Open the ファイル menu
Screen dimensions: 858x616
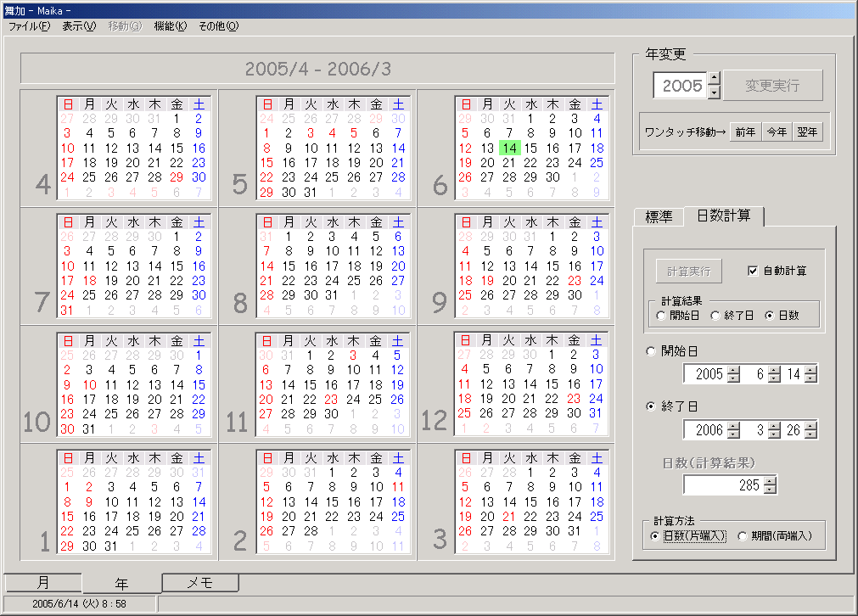(x=31, y=25)
